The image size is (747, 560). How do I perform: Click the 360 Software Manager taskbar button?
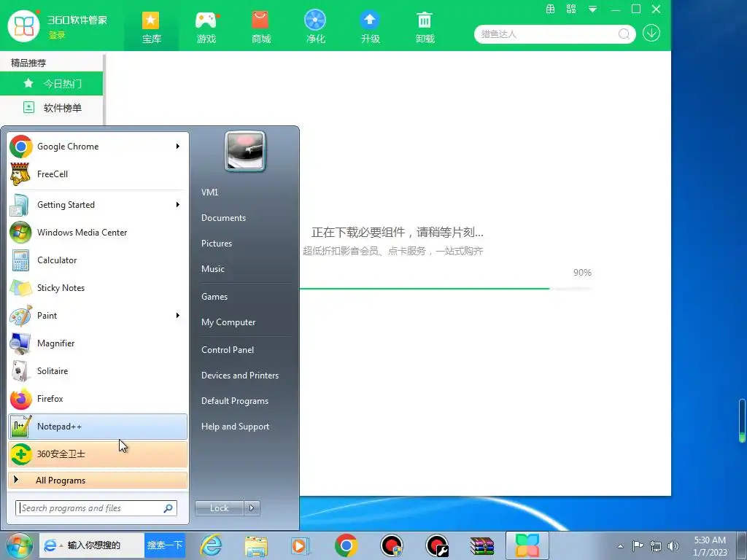527,545
